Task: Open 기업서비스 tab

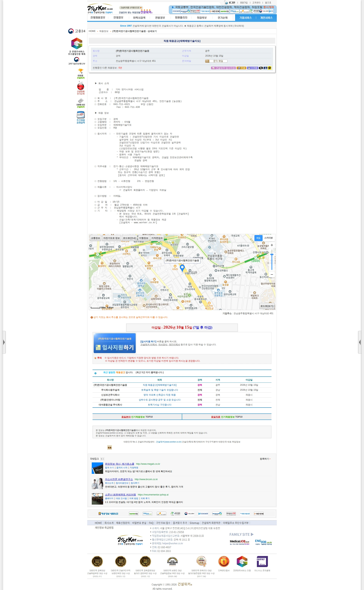Action: click(245, 18)
